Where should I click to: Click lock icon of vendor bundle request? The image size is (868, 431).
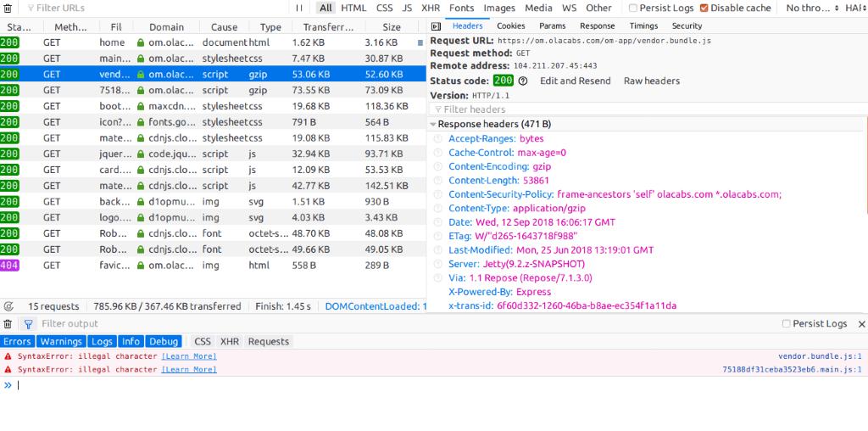141,74
